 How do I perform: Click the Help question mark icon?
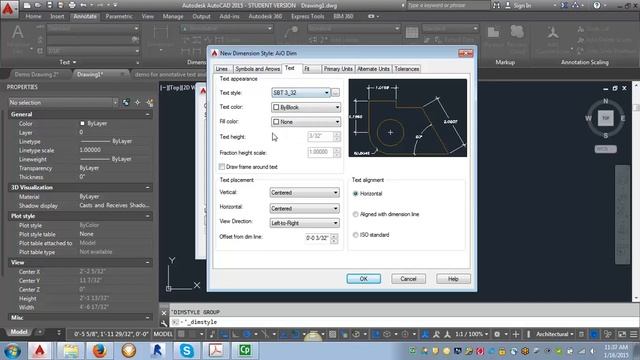(597, 5)
